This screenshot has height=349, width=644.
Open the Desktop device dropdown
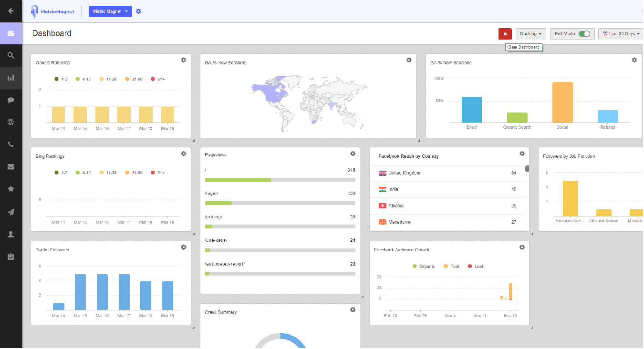tap(531, 34)
